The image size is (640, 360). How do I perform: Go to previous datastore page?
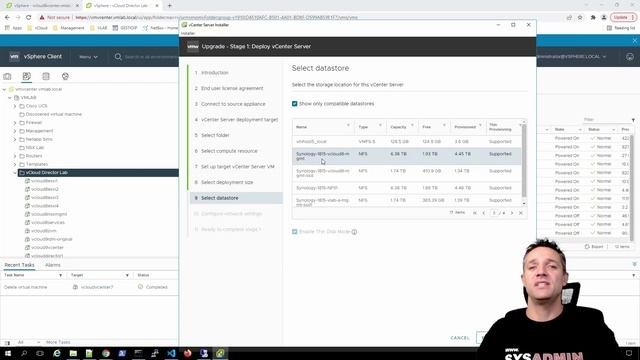(484, 213)
